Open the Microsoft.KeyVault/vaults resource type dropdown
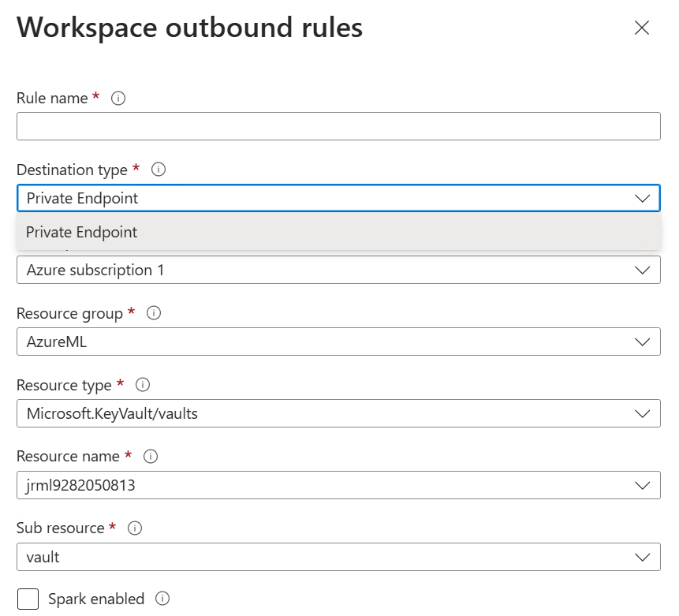The height and width of the screenshot is (616, 679). 338,413
